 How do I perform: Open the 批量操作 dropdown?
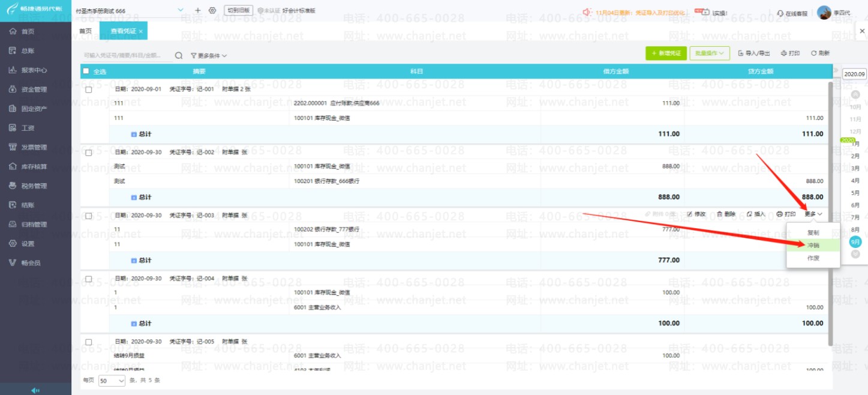coord(710,53)
